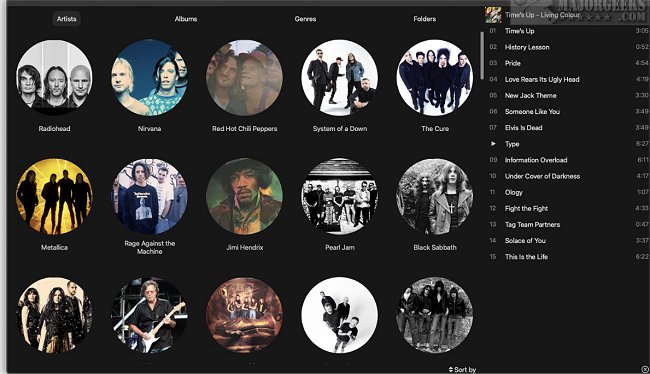
Task: Click the corner icon at bottom right
Action: tap(645, 369)
